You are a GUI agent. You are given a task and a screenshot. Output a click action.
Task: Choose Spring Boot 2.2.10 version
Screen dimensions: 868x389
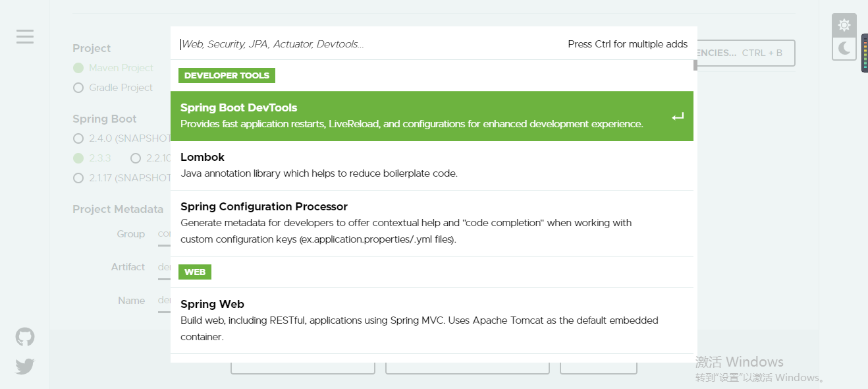(x=136, y=158)
